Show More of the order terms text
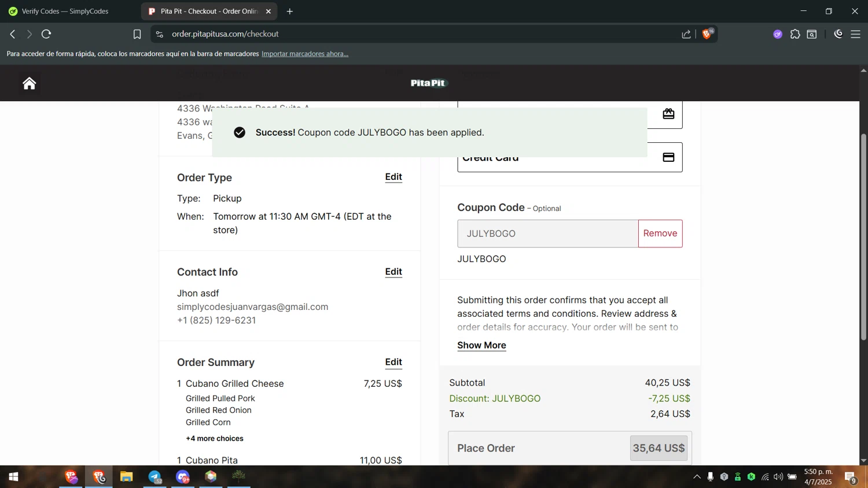868x488 pixels. click(x=481, y=345)
